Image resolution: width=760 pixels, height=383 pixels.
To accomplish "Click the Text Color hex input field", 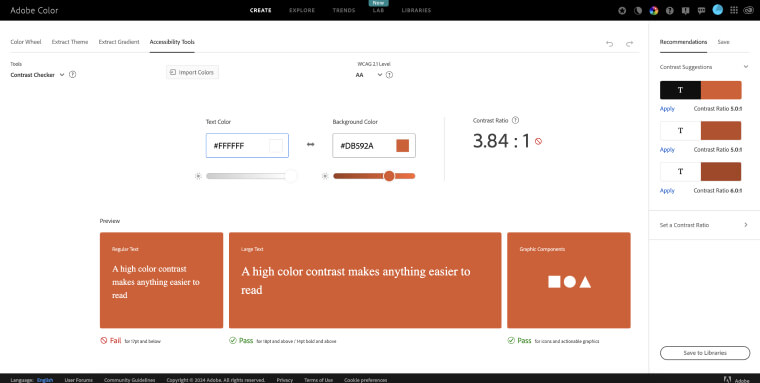I will pos(247,145).
